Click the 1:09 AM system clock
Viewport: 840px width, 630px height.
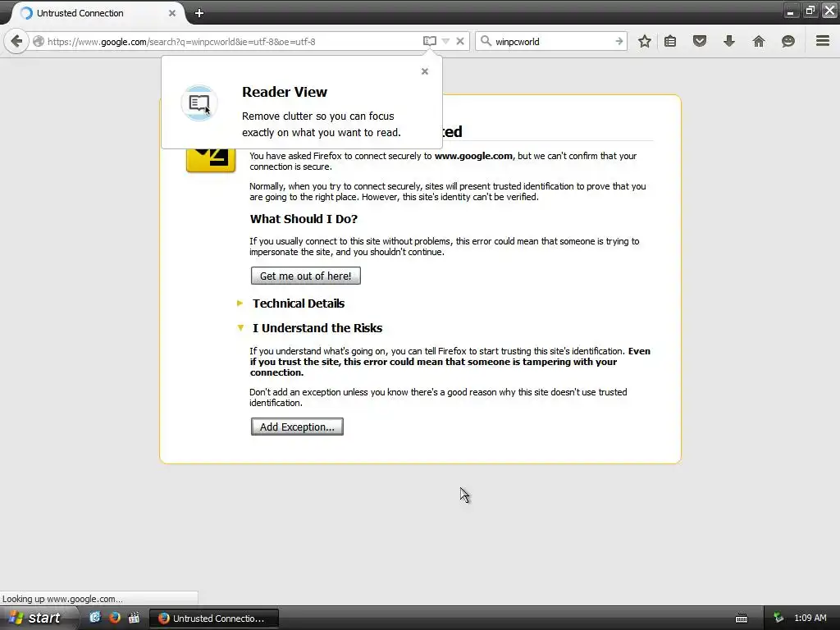point(810,619)
